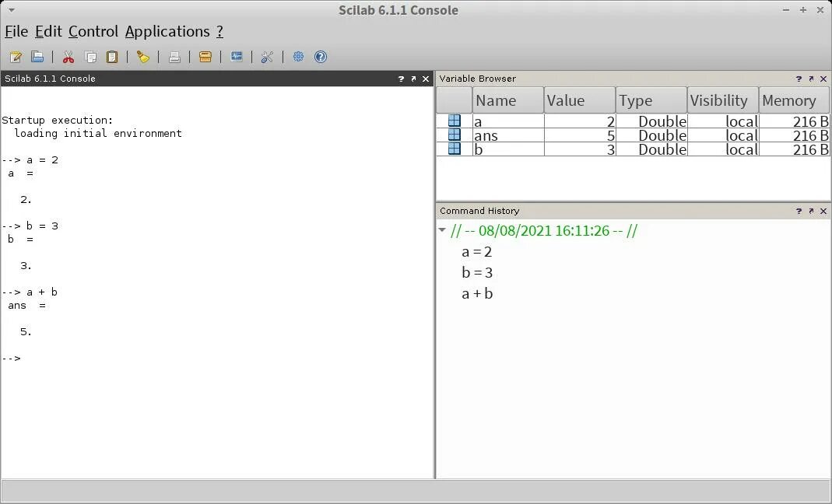Close the Variable Browser panel
832x504 pixels.
click(823, 79)
